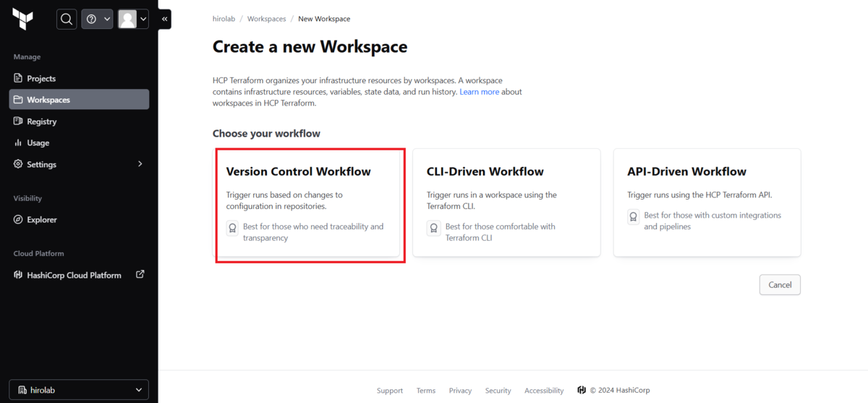Click the Terraform logo icon
Viewport: 868px width, 403px height.
pos(23,19)
